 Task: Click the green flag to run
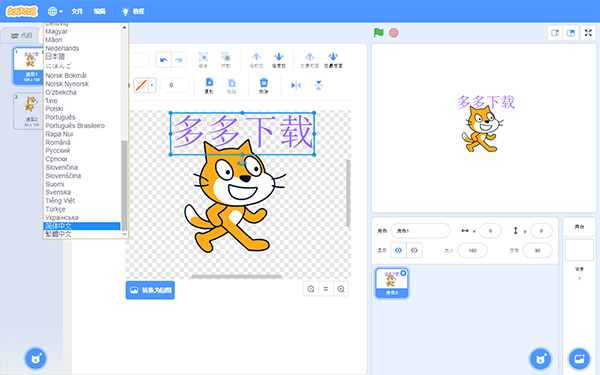[378, 33]
